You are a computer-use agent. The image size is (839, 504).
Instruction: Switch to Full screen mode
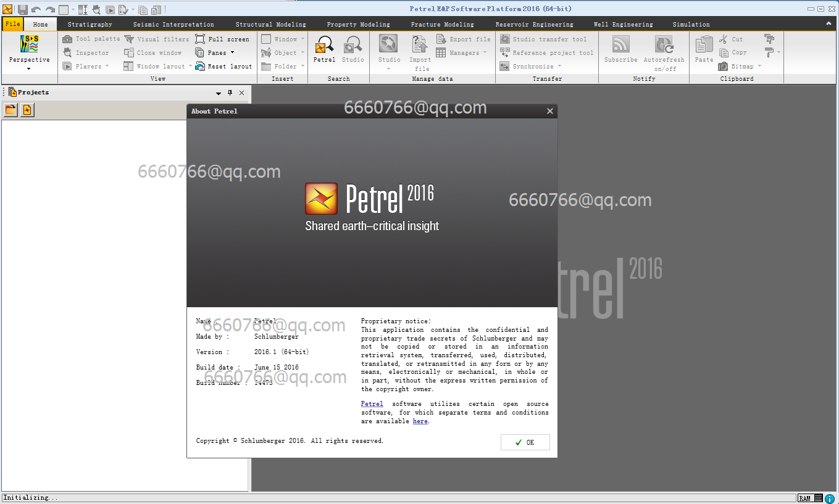pyautogui.click(x=222, y=39)
